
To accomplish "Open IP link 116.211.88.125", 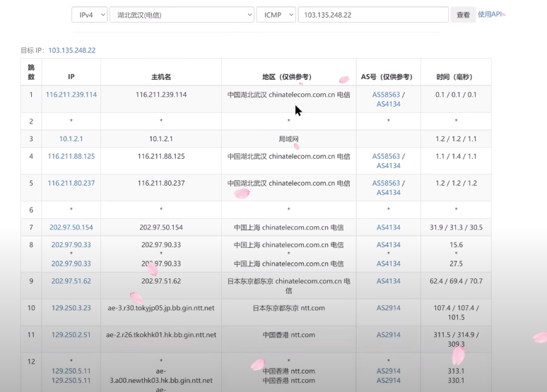I will click(x=71, y=156).
